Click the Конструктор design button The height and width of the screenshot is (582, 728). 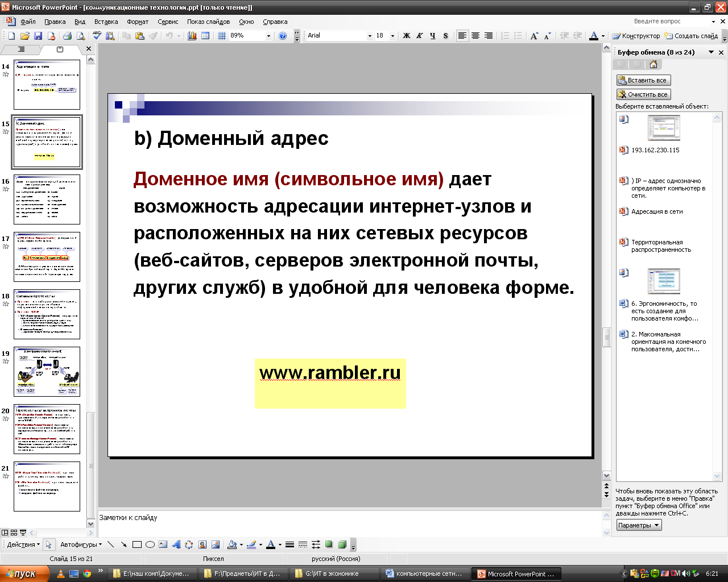pyautogui.click(x=636, y=36)
